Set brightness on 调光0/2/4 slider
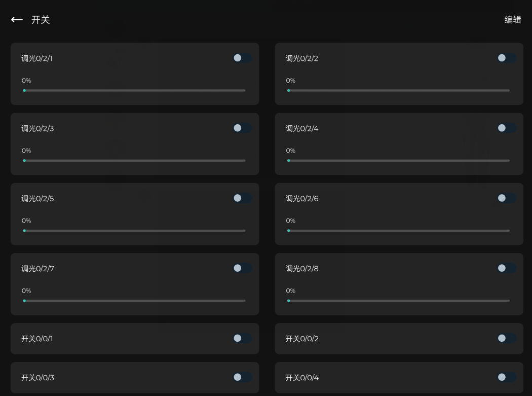This screenshot has height=396, width=532. tap(399, 161)
